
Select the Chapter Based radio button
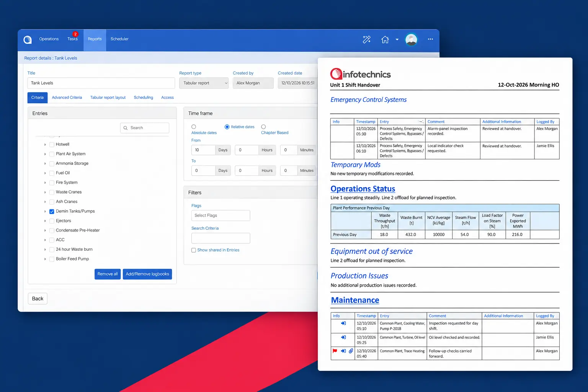(263, 127)
